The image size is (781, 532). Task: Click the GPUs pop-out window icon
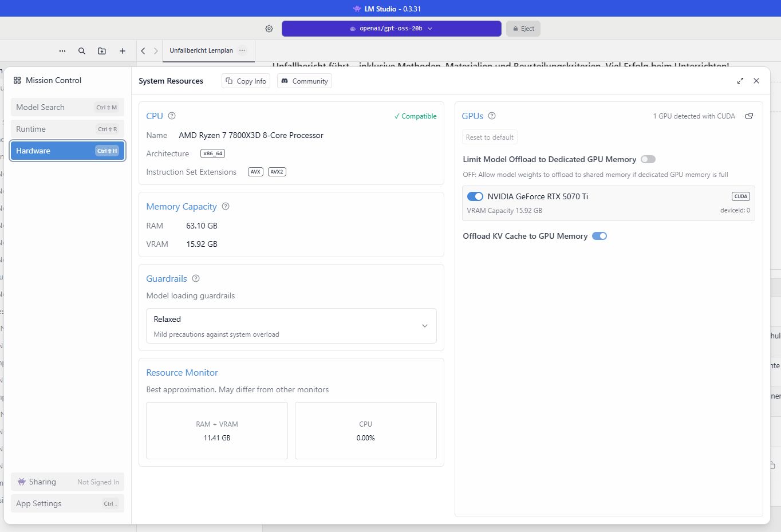click(749, 116)
